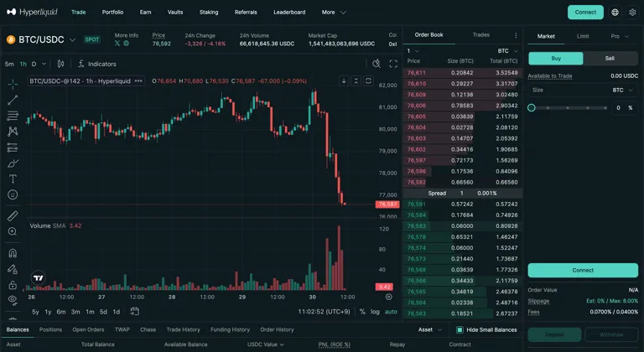644x352 pixels.
Task: Switch to the Limit order tab
Action: [583, 36]
